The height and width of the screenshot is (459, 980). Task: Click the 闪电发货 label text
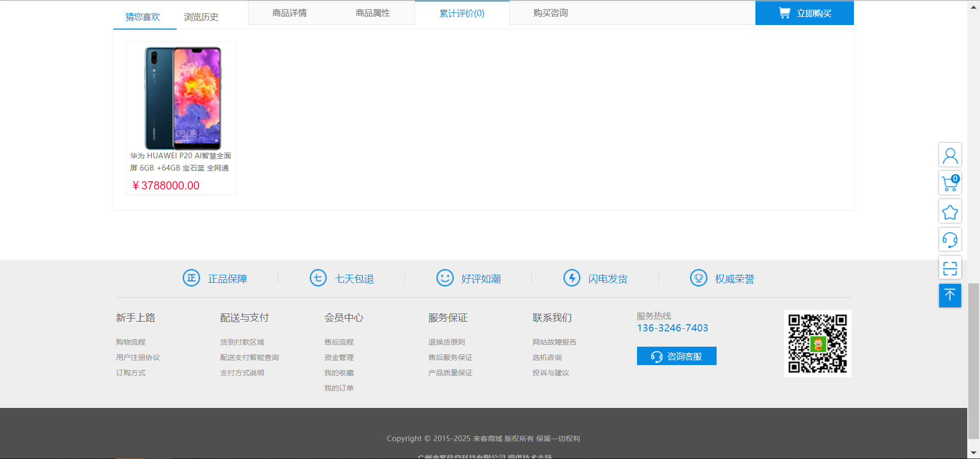608,279
